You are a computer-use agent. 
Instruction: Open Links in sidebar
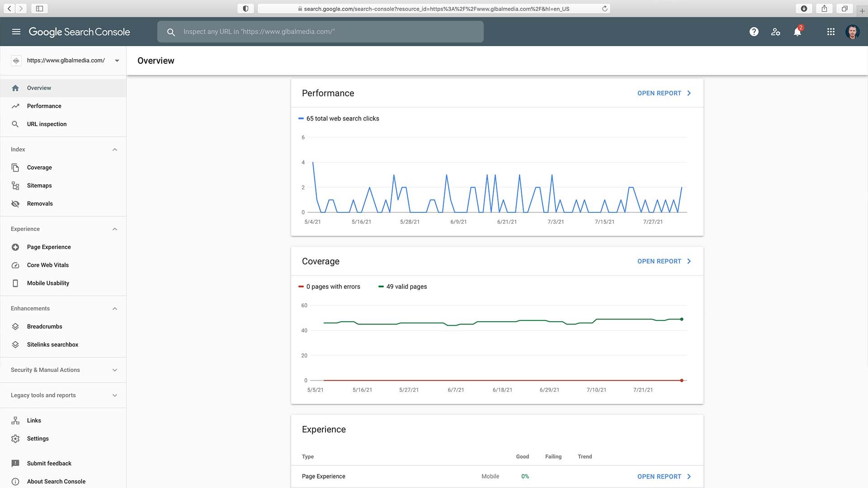click(x=63, y=421)
